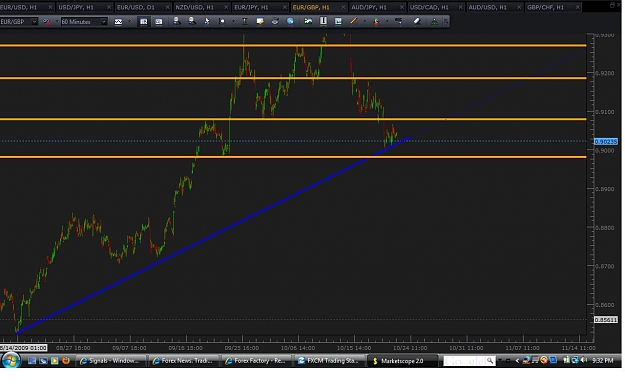Select the eraser tool icon

pyautogui.click(x=417, y=22)
